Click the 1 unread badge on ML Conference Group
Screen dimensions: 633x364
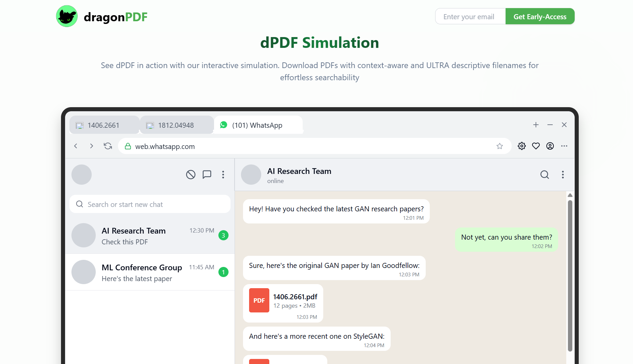pyautogui.click(x=223, y=272)
